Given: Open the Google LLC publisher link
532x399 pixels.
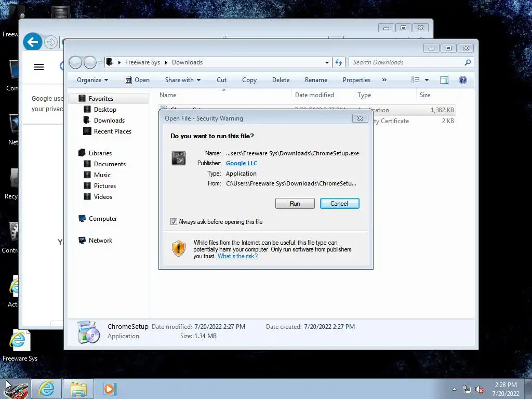Looking at the screenshot, I should coord(242,163).
